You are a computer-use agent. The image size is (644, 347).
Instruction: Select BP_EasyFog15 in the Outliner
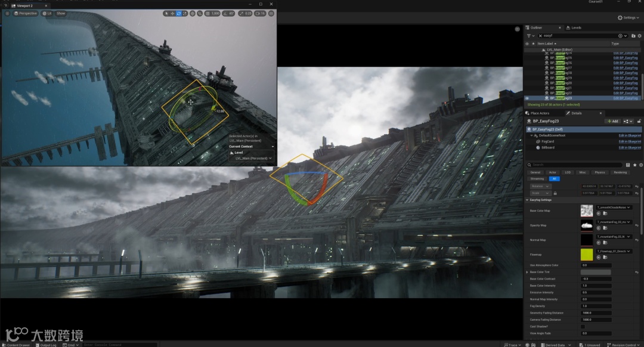pyautogui.click(x=561, y=58)
